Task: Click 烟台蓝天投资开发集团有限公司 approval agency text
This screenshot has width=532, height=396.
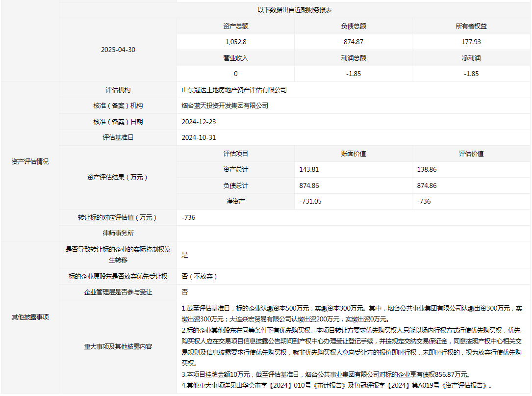Action: [x=225, y=106]
